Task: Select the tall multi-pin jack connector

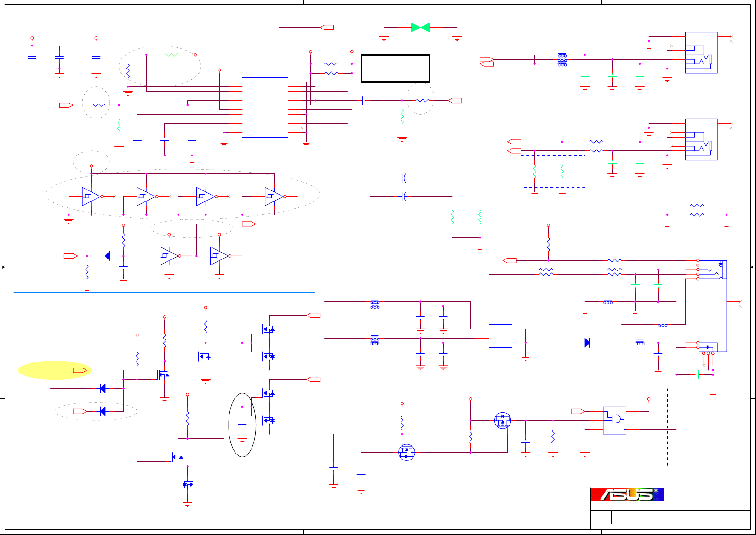Action: (x=713, y=306)
